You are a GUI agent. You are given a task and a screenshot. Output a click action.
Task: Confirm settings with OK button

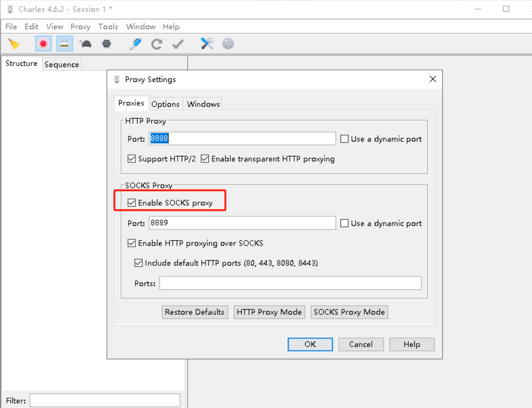pyautogui.click(x=310, y=344)
